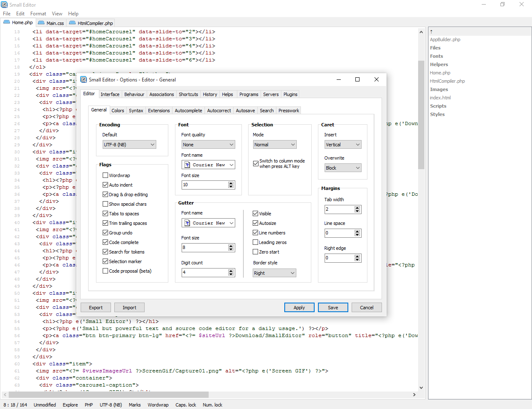Click the Small Editor app icon in title bar

click(4, 5)
